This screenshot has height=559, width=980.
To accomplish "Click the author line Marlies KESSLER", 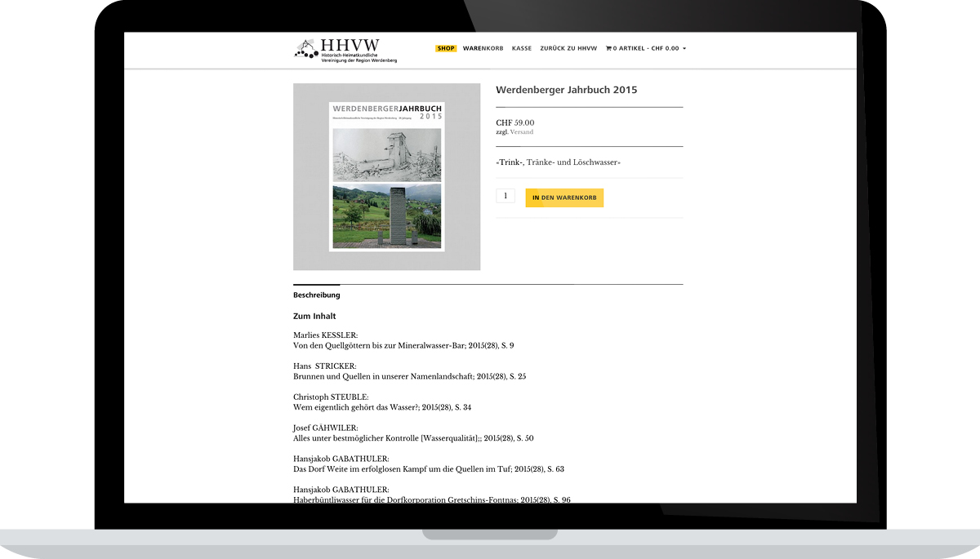I will [326, 335].
